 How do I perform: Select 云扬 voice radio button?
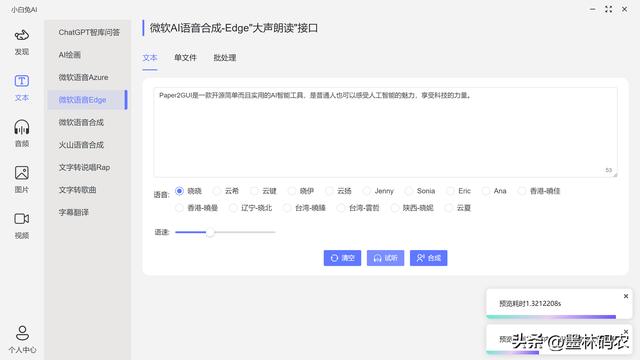[329, 191]
